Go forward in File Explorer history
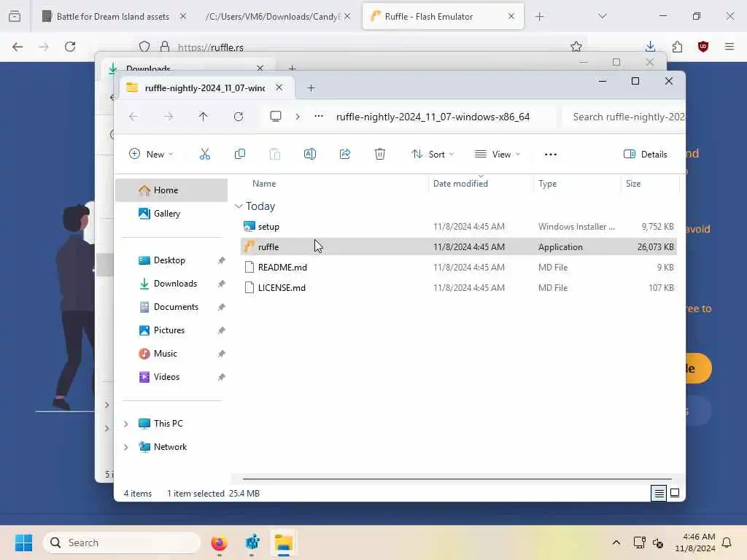 click(x=169, y=117)
